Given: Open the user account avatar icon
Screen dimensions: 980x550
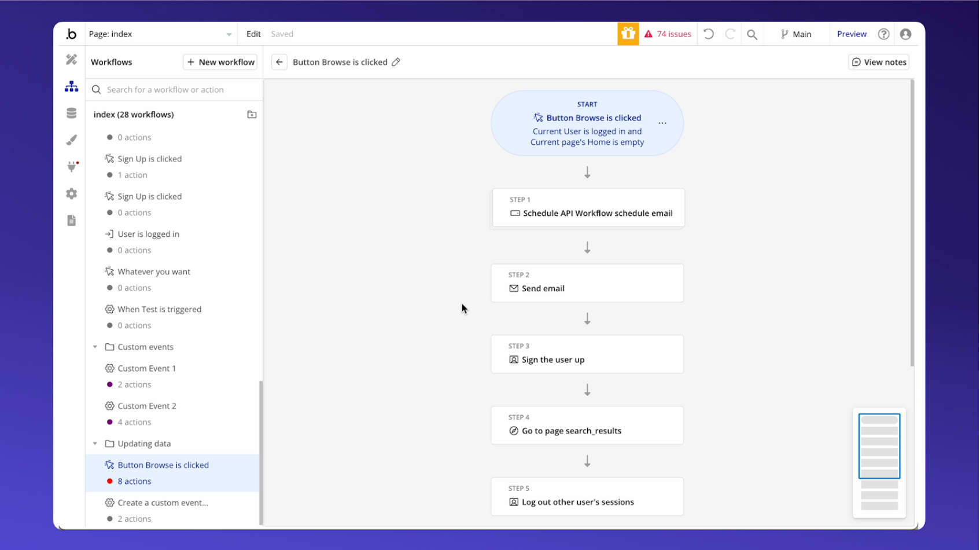Looking at the screenshot, I should pyautogui.click(x=905, y=34).
